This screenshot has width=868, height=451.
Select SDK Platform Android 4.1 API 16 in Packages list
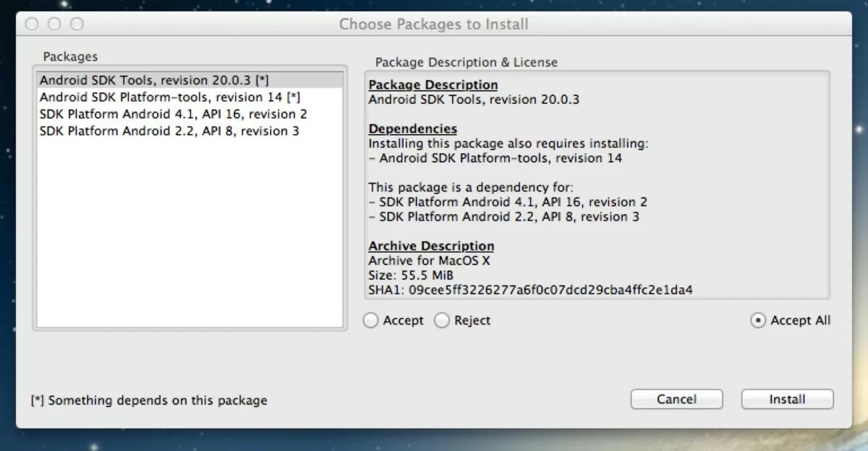click(x=190, y=114)
